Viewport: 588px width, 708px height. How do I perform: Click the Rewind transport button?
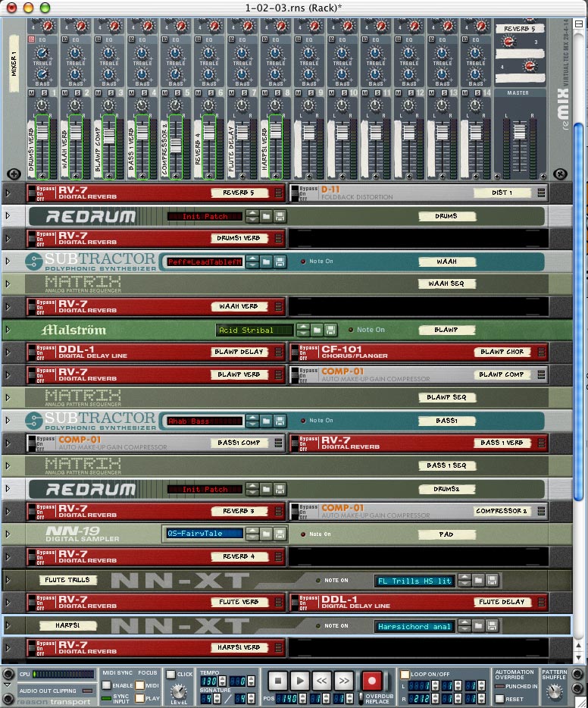pyautogui.click(x=321, y=681)
